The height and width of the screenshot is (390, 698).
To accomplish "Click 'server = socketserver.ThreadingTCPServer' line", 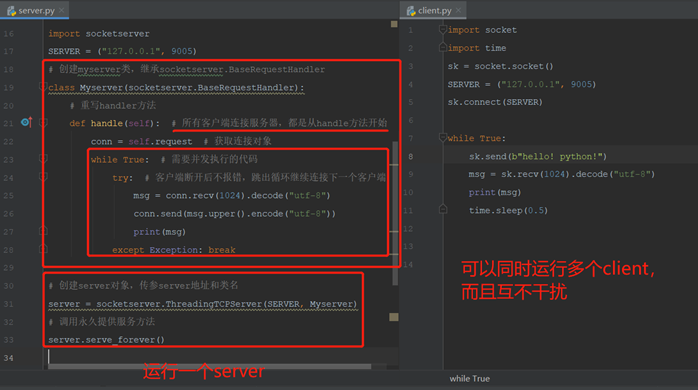I will pyautogui.click(x=203, y=304).
